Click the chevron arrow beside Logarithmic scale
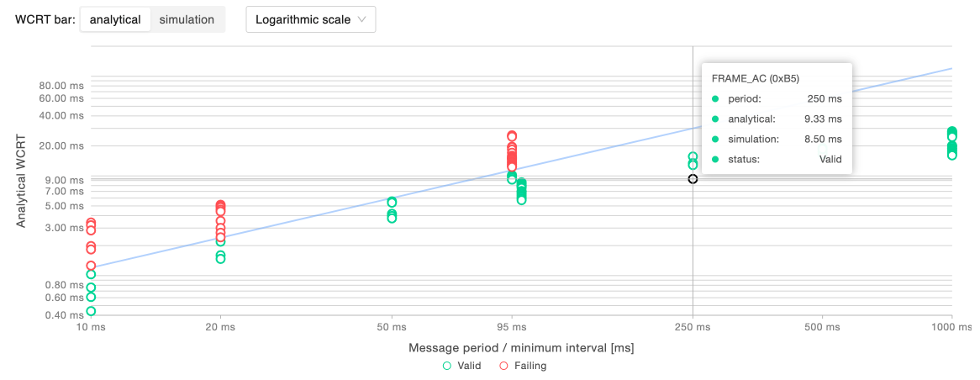980x380 pixels. pyautogui.click(x=361, y=19)
